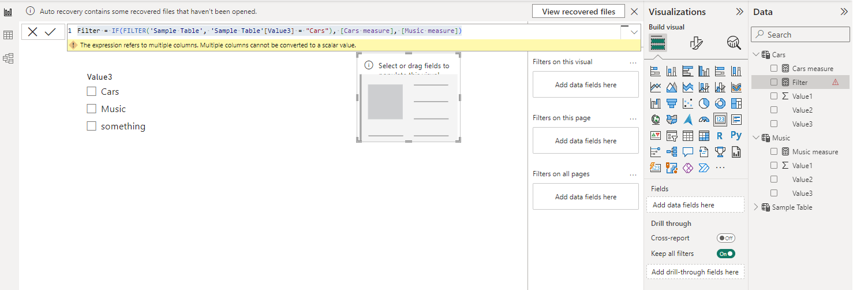Tick the Cars slicer checkbox
Image resolution: width=868 pixels, height=290 pixels.
(x=91, y=91)
